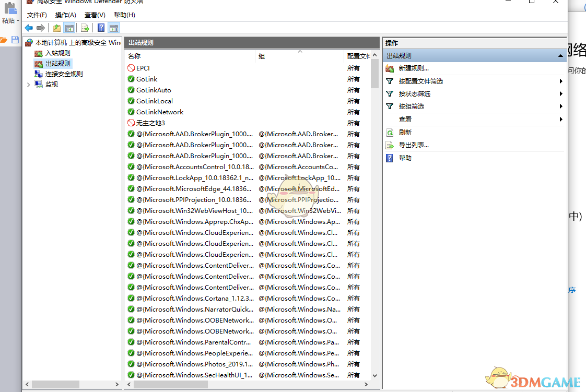Image resolution: width=586 pixels, height=392 pixels.
Task: Click the 刷新 refresh icon
Action: 390,133
